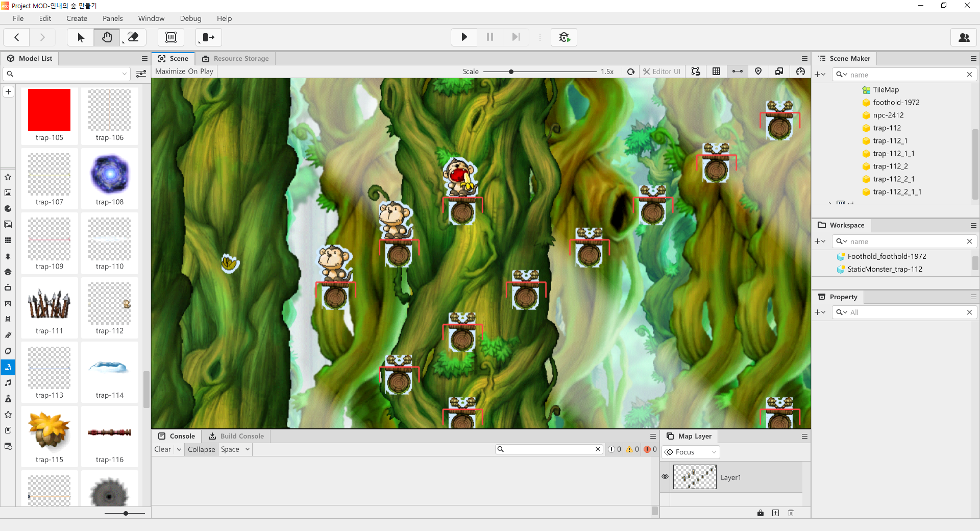
Task: Open the File menu
Action: (x=18, y=18)
